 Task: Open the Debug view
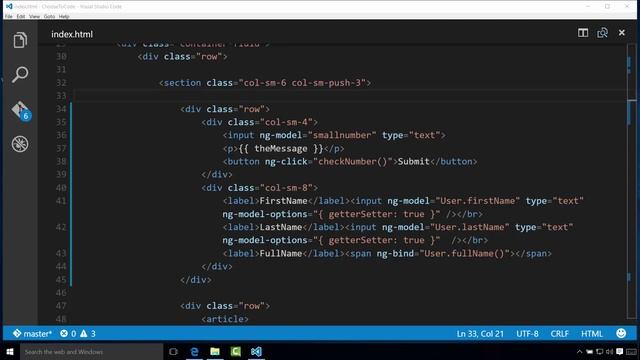tap(20, 144)
